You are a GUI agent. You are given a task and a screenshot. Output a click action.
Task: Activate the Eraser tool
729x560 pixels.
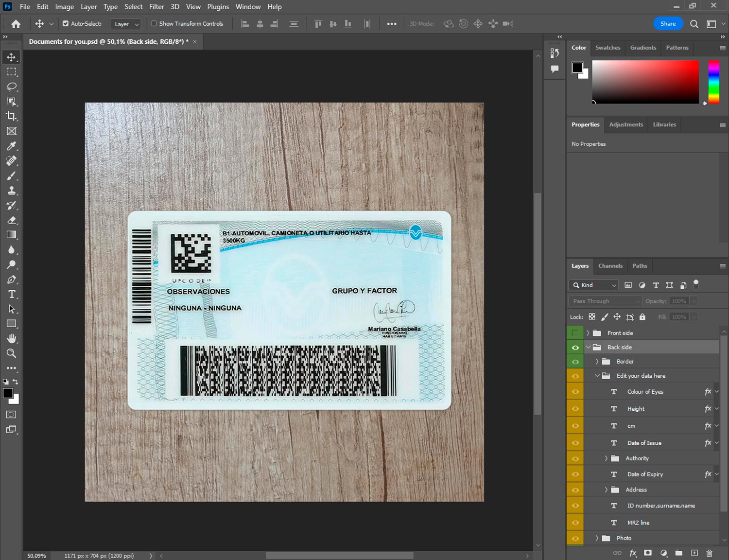(12, 220)
